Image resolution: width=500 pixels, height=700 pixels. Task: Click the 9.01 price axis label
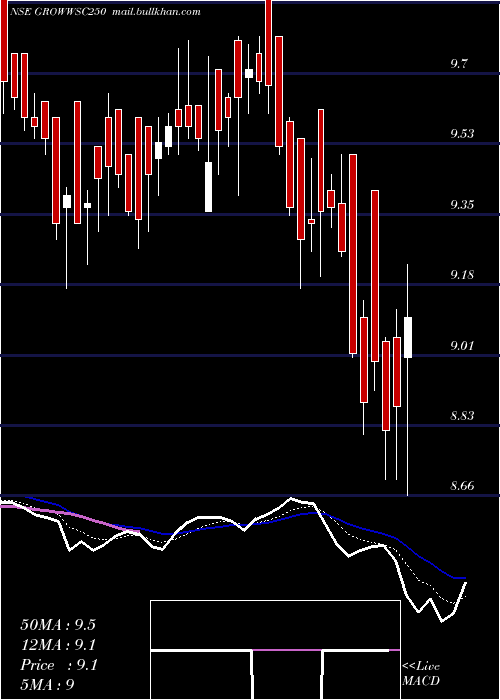point(462,346)
